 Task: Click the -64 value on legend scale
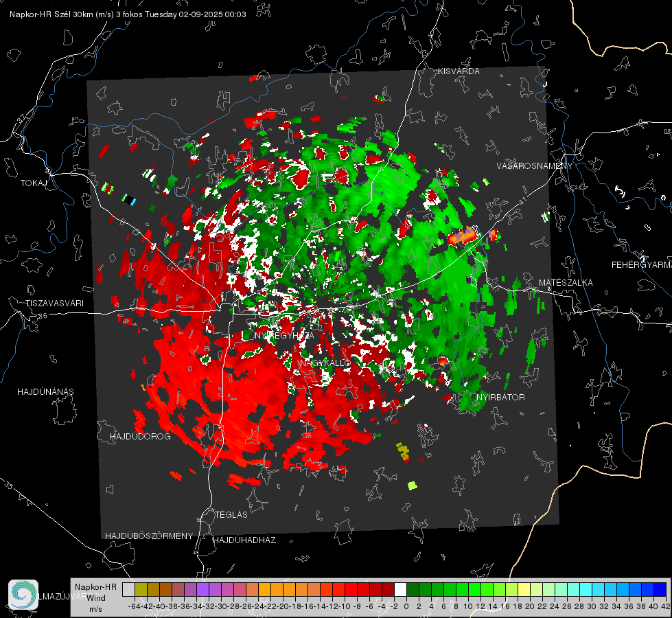click(x=134, y=606)
